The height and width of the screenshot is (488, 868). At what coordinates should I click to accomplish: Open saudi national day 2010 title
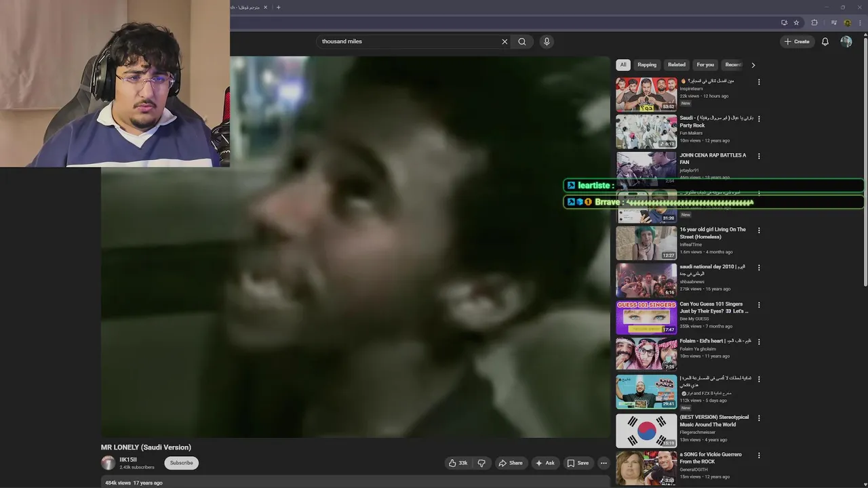[x=712, y=270]
